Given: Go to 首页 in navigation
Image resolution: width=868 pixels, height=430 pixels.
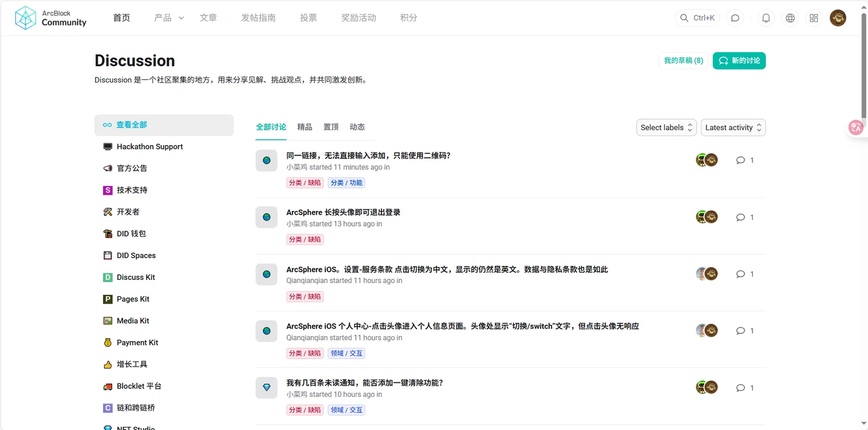Looking at the screenshot, I should coord(122,18).
